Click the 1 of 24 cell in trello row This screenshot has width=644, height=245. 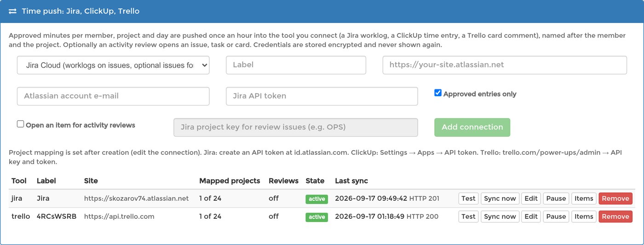(x=210, y=216)
